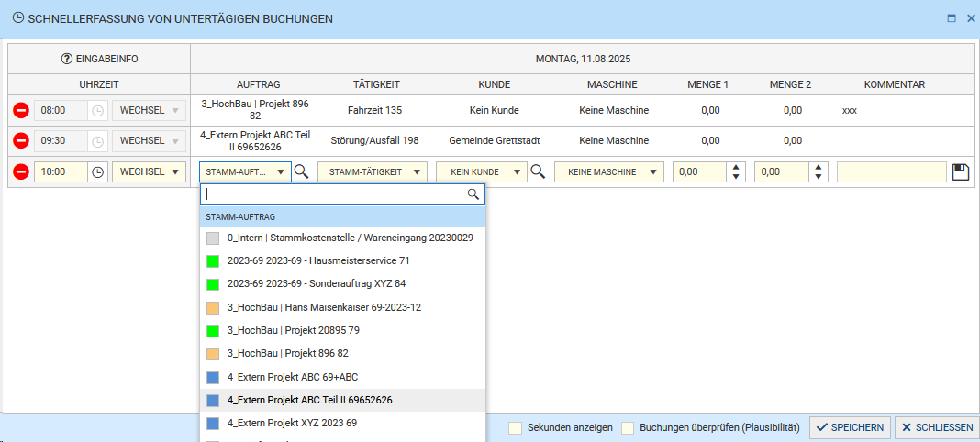Open the Stamm-Auftrag dropdown
980x442 pixels.
(x=245, y=172)
